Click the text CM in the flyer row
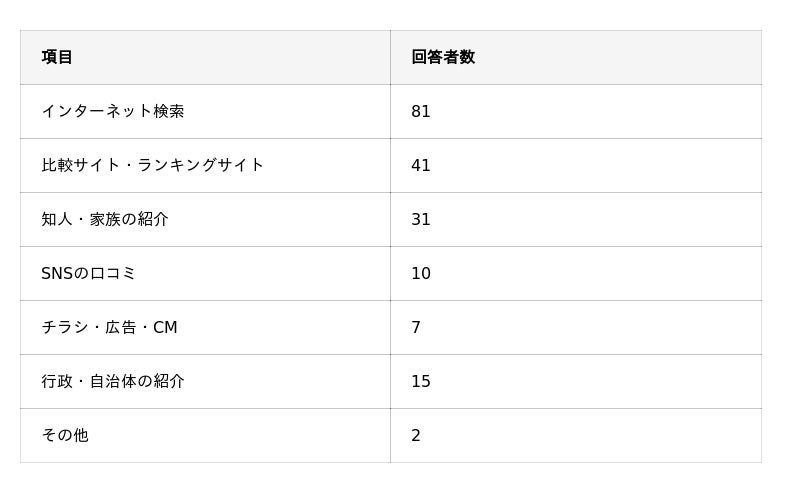 click(x=165, y=327)
